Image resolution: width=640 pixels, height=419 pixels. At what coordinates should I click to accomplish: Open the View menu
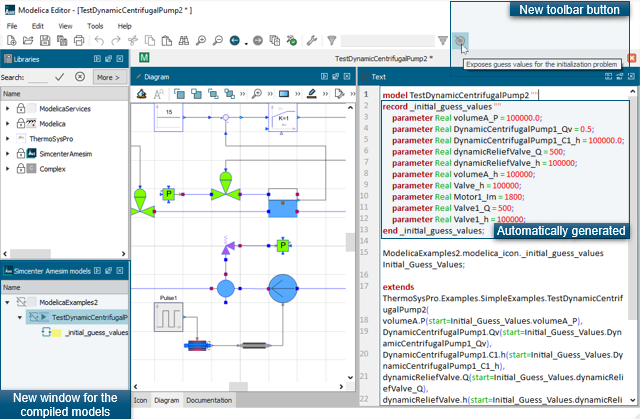[x=65, y=25]
